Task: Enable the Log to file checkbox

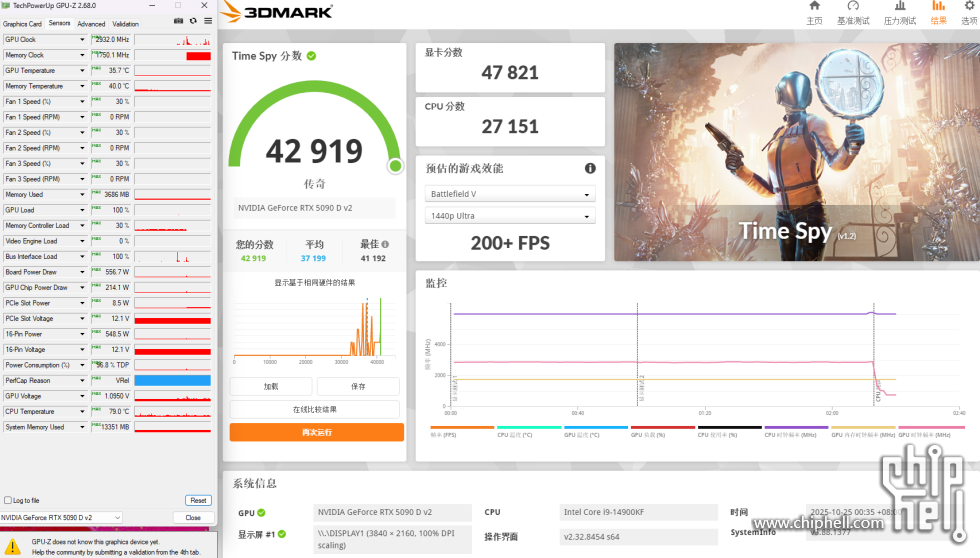Action: click(8, 500)
